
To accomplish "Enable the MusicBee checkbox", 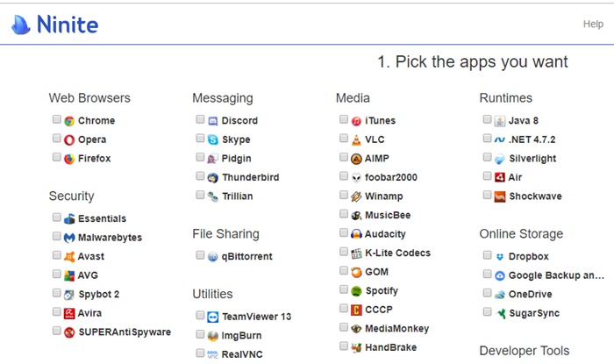I will (x=344, y=214).
